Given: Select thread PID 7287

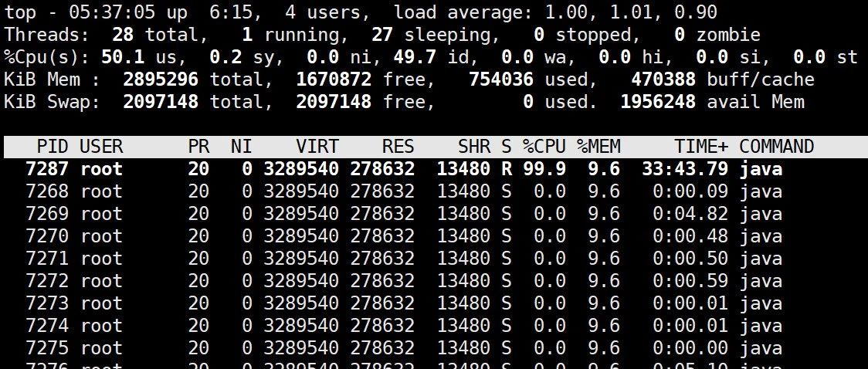Looking at the screenshot, I should point(434,169).
